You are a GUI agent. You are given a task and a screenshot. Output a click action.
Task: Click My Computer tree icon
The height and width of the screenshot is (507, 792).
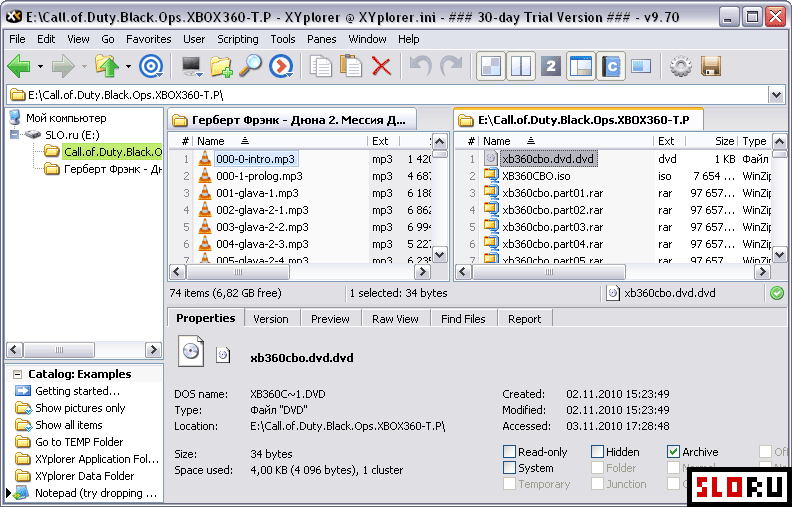click(x=15, y=118)
